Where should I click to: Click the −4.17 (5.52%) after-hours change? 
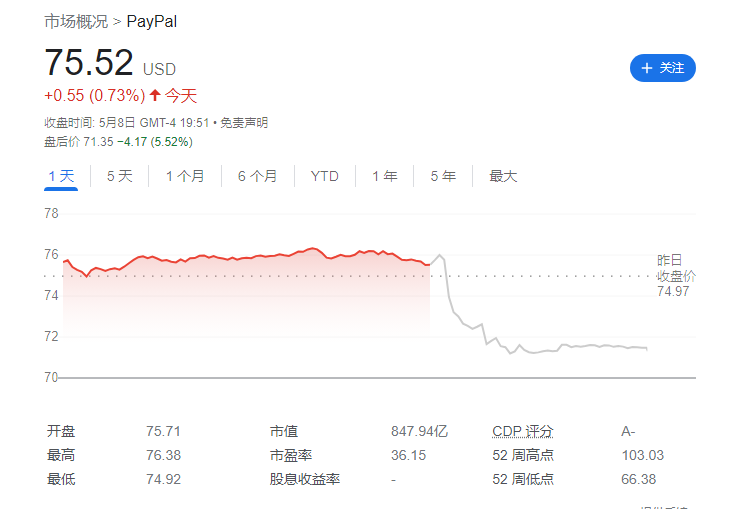pyautogui.click(x=155, y=142)
